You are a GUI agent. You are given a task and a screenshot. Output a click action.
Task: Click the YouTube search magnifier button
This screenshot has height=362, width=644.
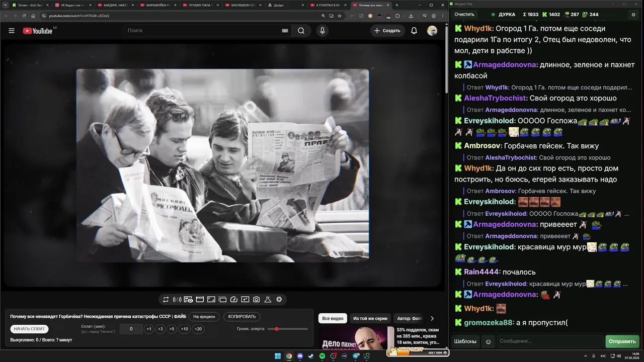(x=301, y=31)
